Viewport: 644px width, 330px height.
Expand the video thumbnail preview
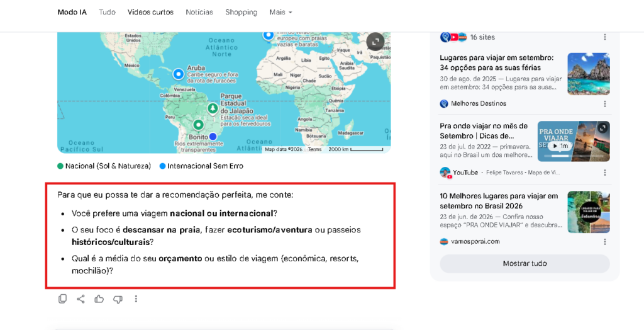602,128
